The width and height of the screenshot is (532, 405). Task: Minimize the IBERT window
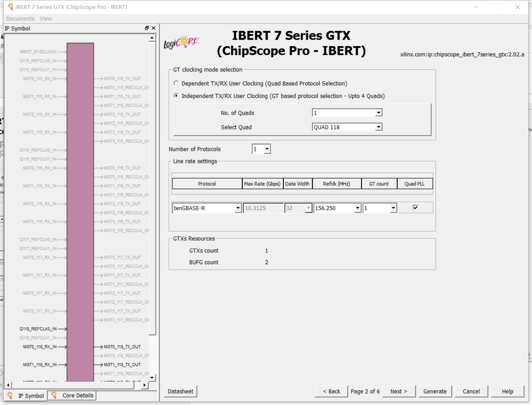click(x=476, y=7)
